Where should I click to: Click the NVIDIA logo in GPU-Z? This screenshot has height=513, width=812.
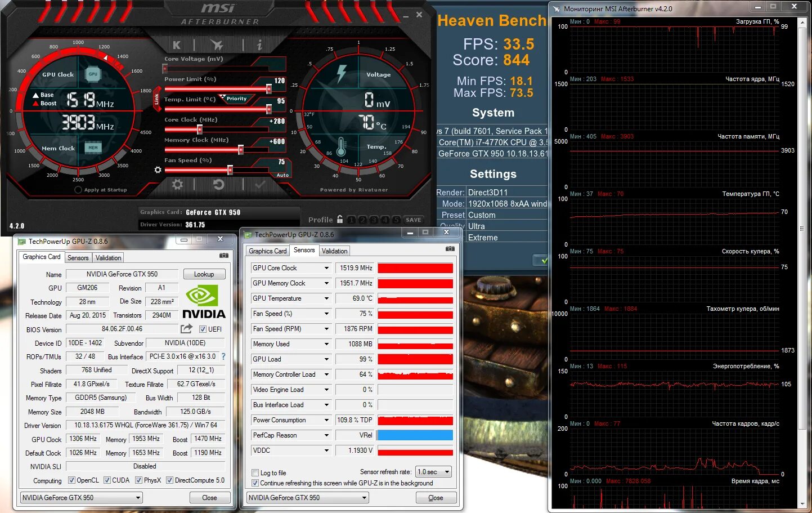(x=203, y=303)
